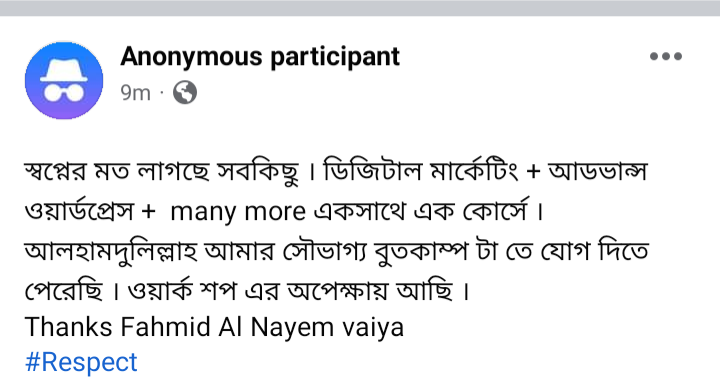The height and width of the screenshot is (386, 720).
Task: Click the Bengali word ওয়ার্ডপ্রেস in the second line
Action: (x=79, y=211)
